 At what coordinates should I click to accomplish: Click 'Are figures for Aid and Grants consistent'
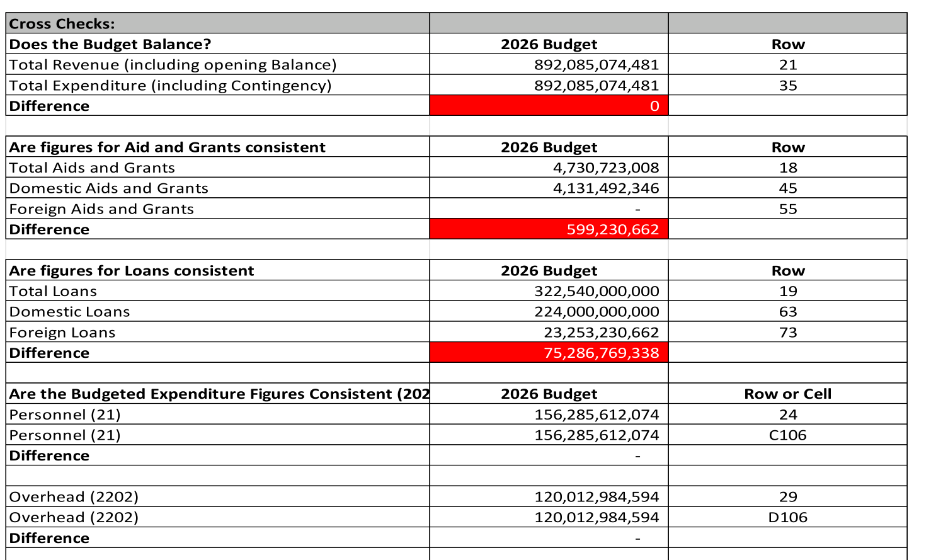pos(218,147)
